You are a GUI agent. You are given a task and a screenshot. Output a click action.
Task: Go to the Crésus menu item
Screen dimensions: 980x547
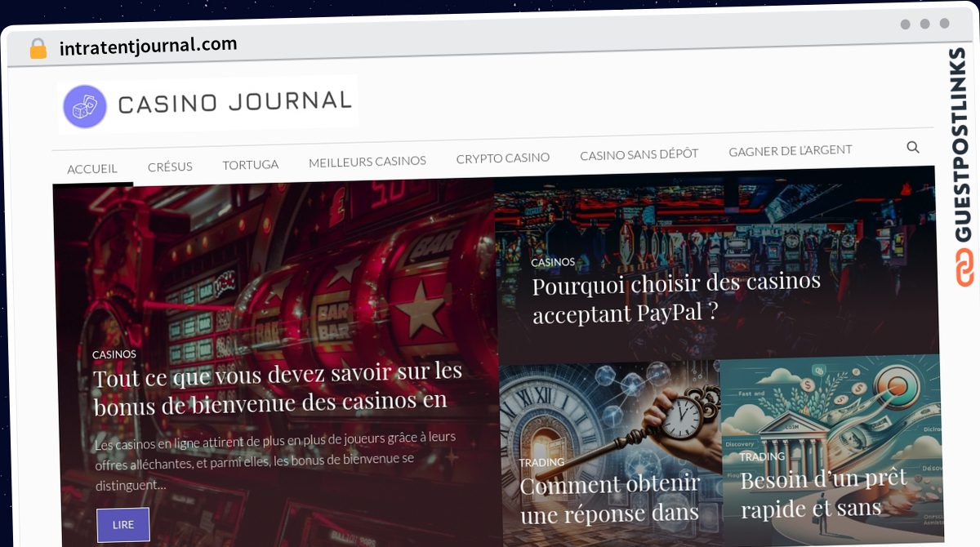point(170,167)
